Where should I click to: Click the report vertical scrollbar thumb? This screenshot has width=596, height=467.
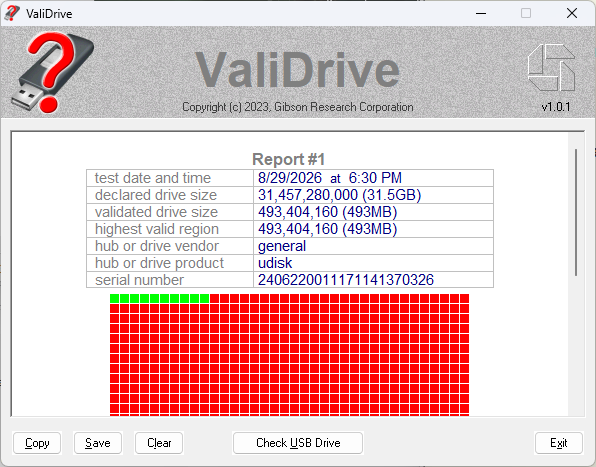point(576,213)
